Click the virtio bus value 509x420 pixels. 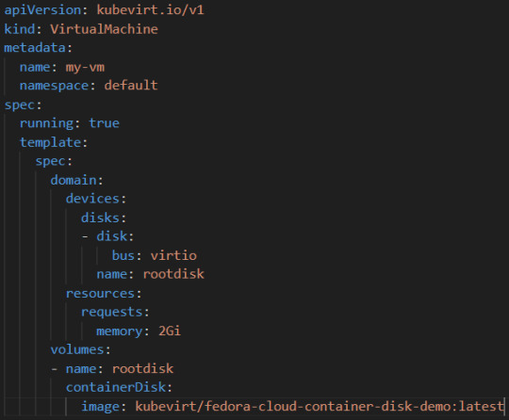(173, 255)
